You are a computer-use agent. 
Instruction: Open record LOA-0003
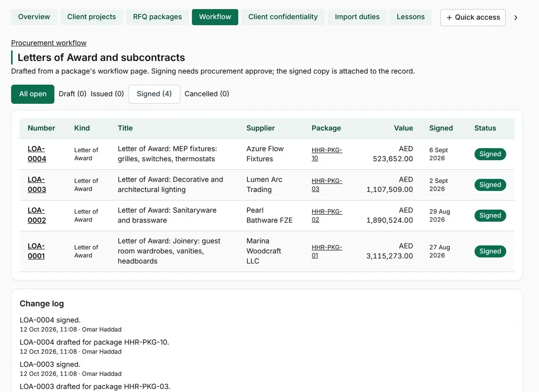coord(37,184)
